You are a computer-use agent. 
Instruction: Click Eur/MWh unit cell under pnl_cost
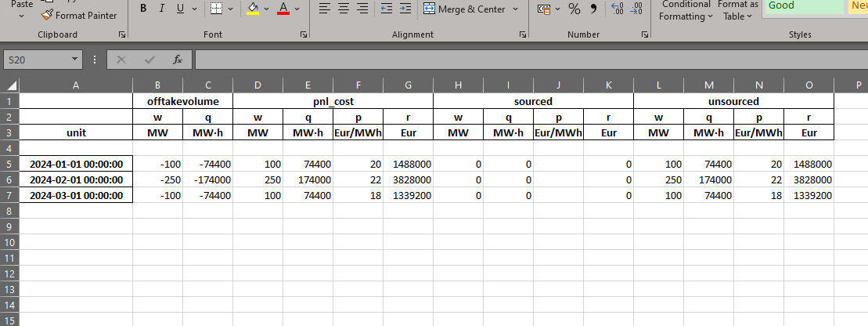click(358, 133)
